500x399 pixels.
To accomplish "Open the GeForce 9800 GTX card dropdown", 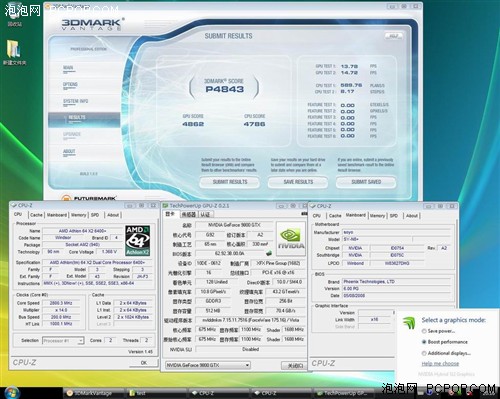I will point(208,365).
